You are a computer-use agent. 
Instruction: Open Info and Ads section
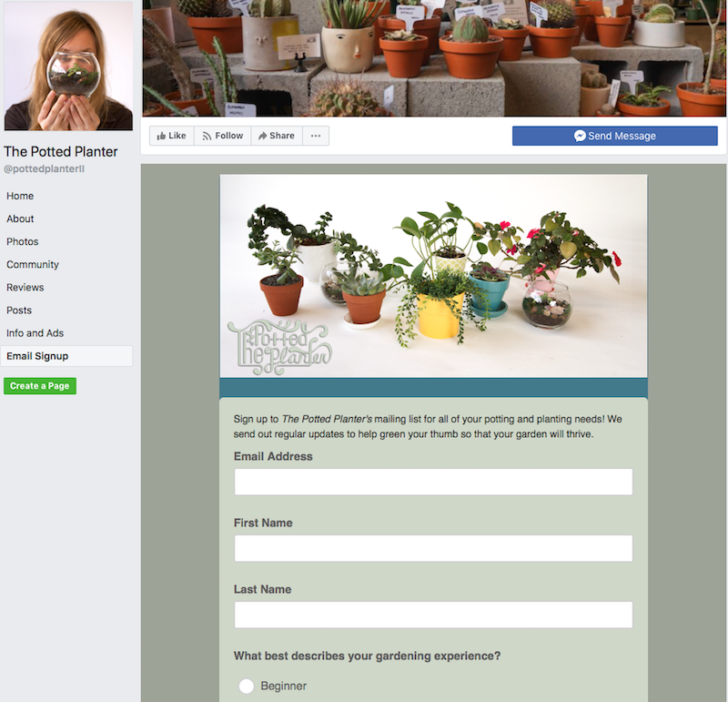pyautogui.click(x=35, y=332)
